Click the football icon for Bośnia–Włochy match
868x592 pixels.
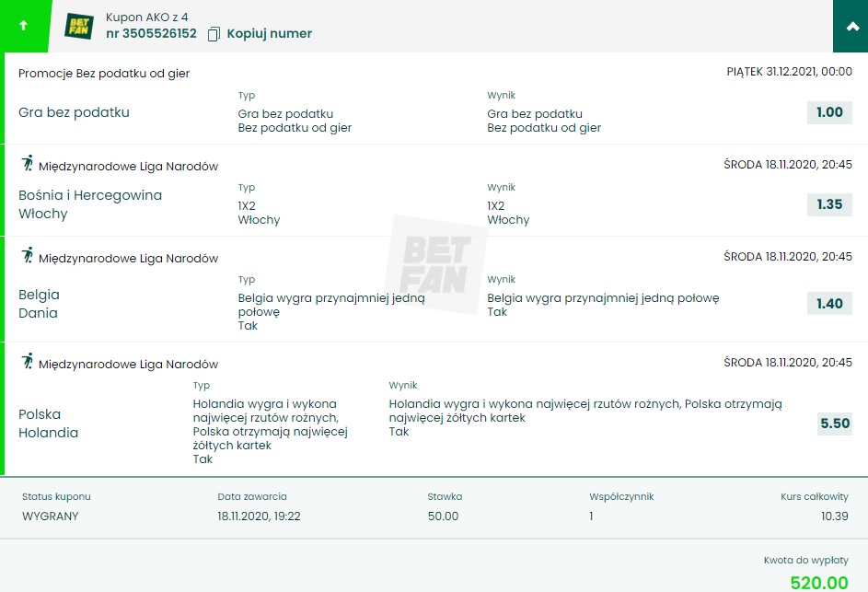click(27, 164)
